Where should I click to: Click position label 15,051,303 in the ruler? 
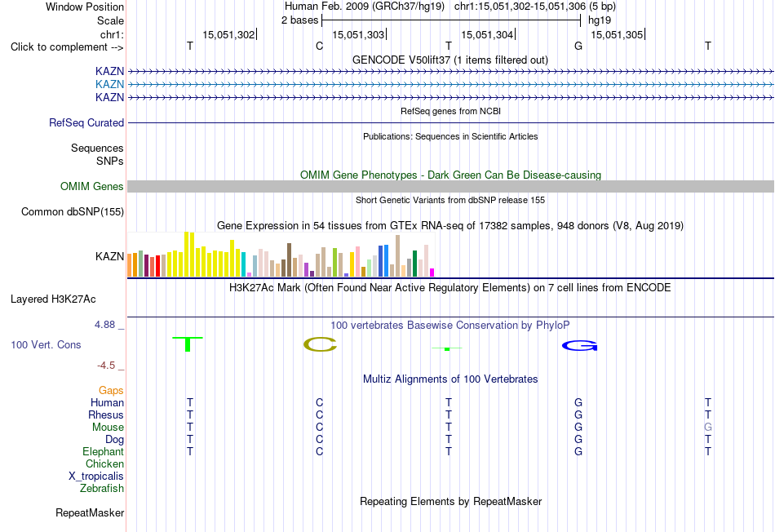pos(358,34)
